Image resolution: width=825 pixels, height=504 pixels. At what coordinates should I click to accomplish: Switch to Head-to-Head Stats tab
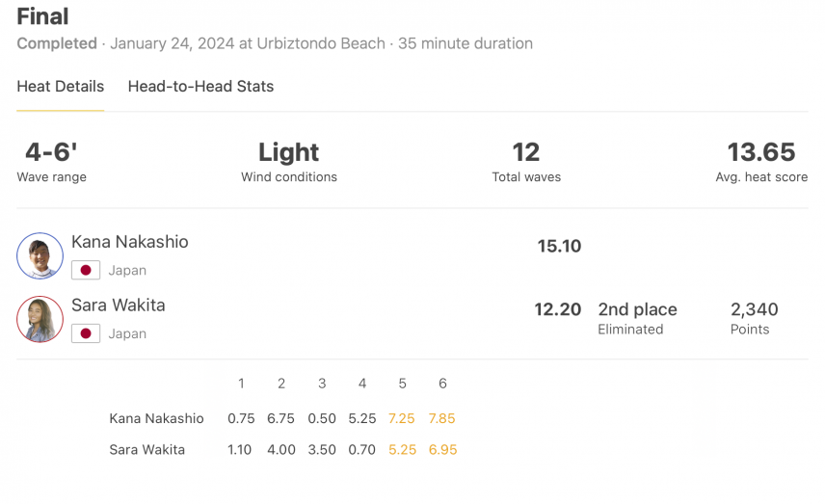(x=200, y=87)
